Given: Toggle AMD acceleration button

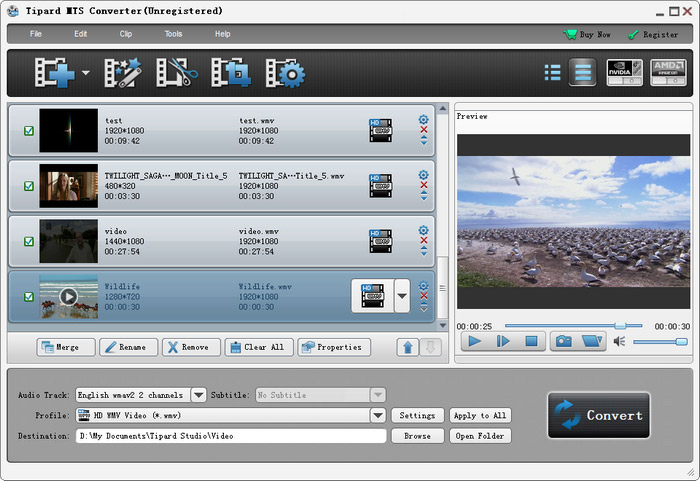Looking at the screenshot, I should (x=668, y=72).
